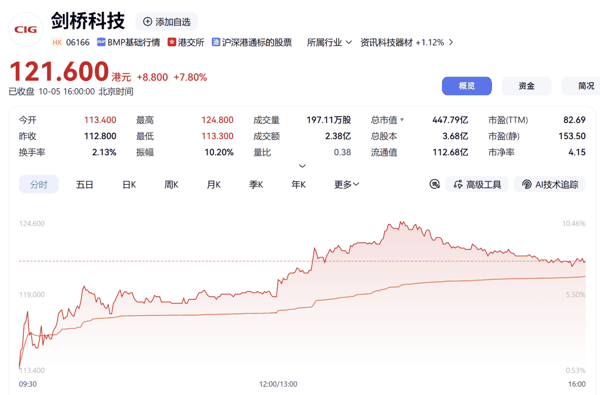This screenshot has height=395, width=600.
Task: Add stock to watchlist with 添加自选
Action: pos(166,22)
